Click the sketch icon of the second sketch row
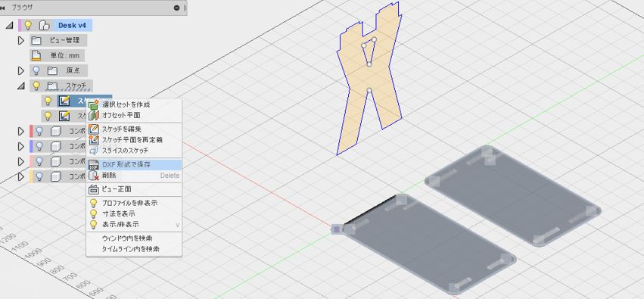The image size is (644, 299). (x=64, y=117)
